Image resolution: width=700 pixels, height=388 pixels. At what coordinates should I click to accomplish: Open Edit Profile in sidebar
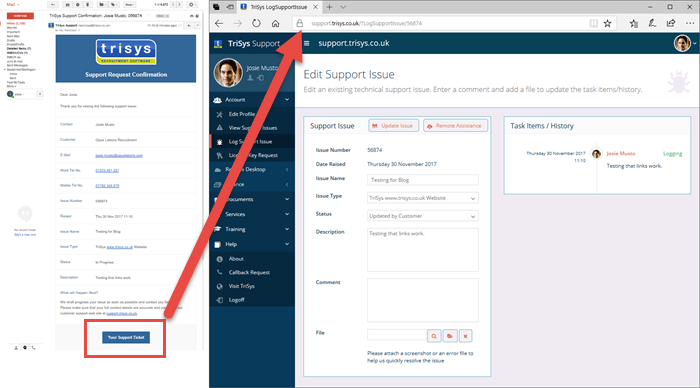(x=242, y=114)
